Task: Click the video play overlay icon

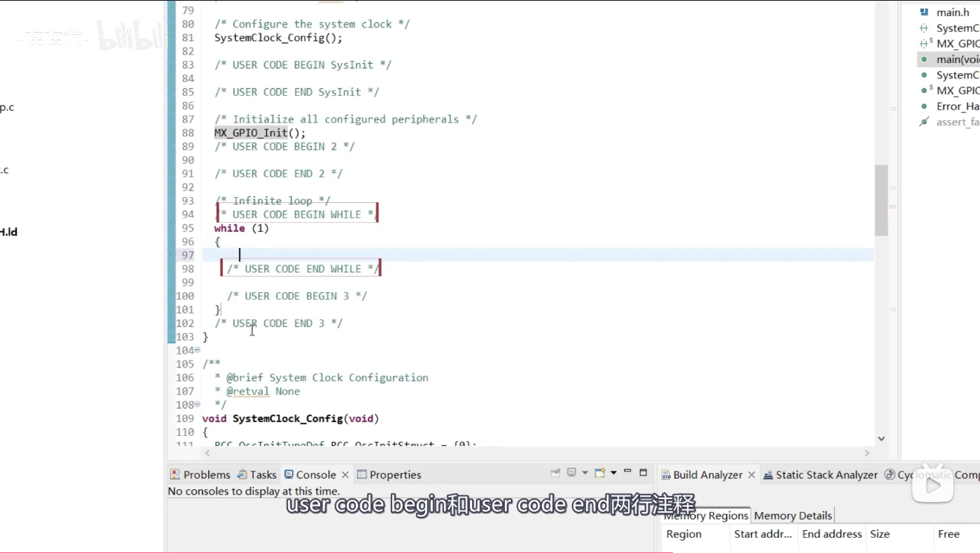Action: click(933, 484)
